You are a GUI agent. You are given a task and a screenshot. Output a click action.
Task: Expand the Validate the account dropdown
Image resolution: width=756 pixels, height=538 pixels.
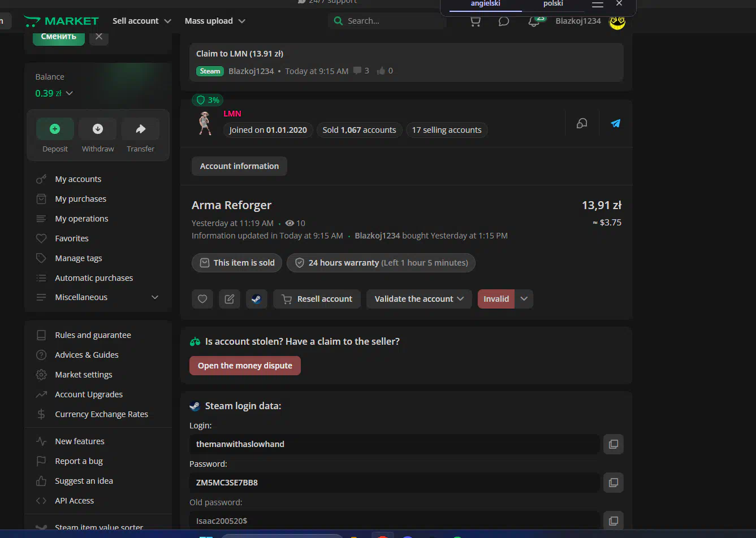click(x=418, y=299)
